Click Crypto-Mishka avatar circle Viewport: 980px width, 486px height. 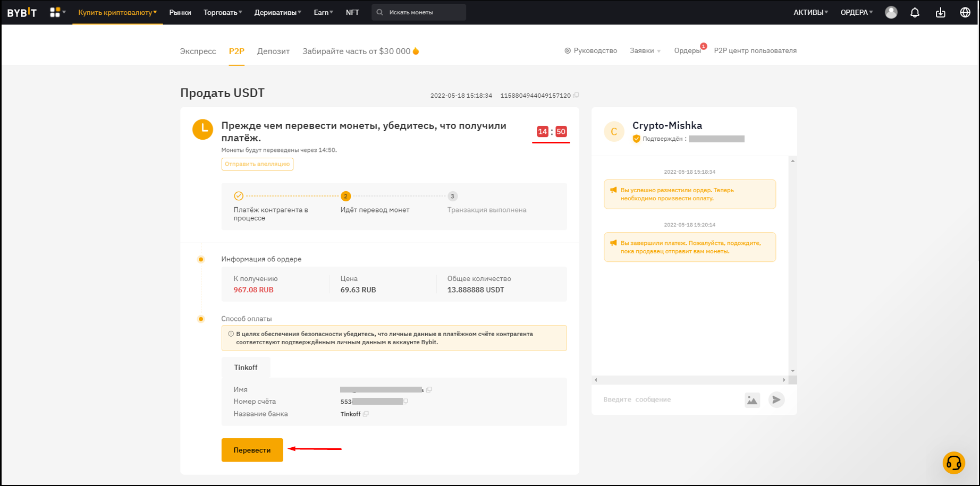(x=614, y=132)
